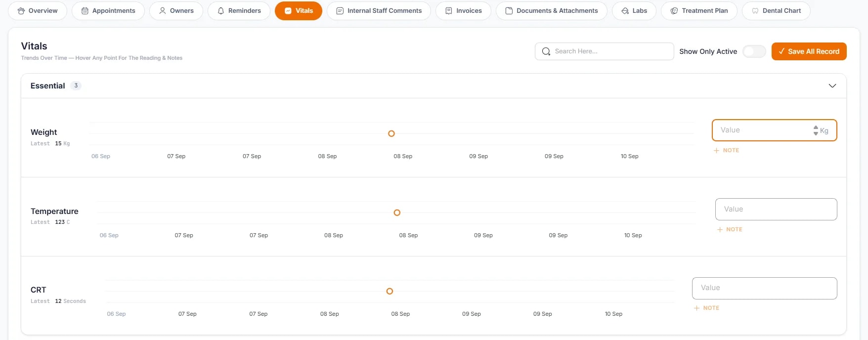Add a note for CRT
The image size is (868, 340).
coord(706,308)
